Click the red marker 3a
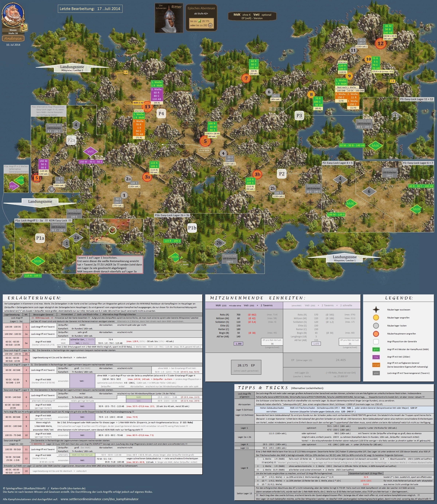Screen dimensions: 437x504 coord(147,177)
